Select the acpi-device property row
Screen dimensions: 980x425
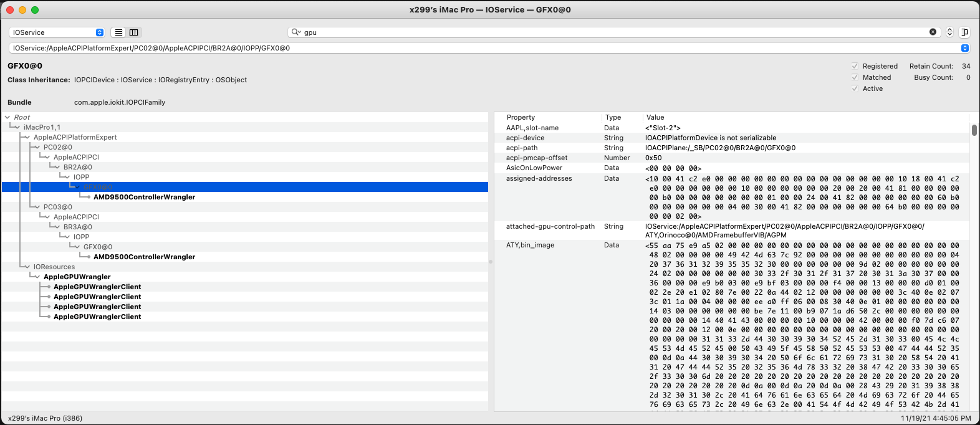tap(733, 138)
